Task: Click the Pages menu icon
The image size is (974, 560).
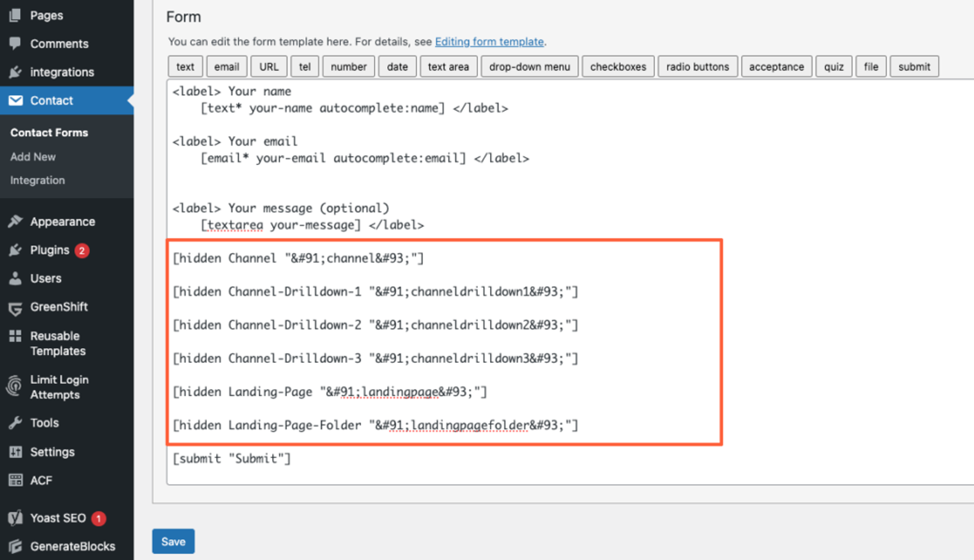Action: [x=15, y=15]
